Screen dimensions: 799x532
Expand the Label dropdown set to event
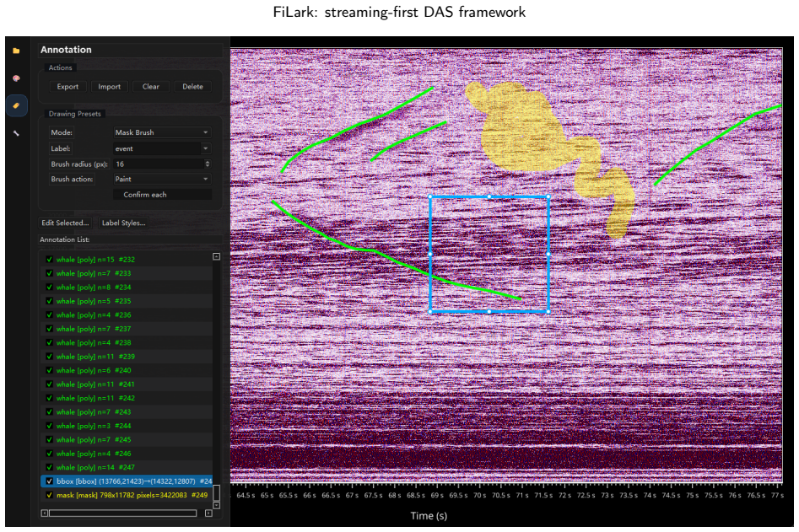click(161, 148)
